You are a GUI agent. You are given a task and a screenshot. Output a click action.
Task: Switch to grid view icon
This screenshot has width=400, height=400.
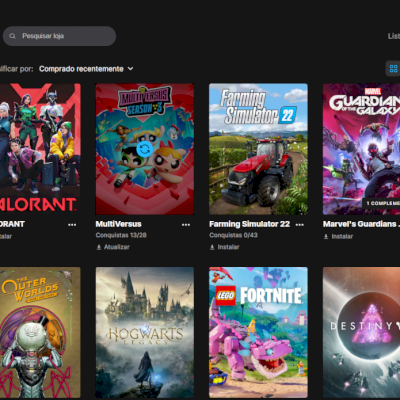click(393, 69)
